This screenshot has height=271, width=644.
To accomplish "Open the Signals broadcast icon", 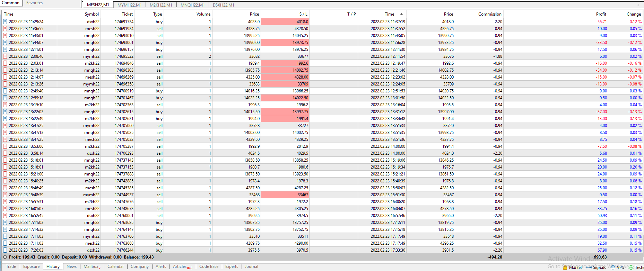I will (x=589, y=268).
